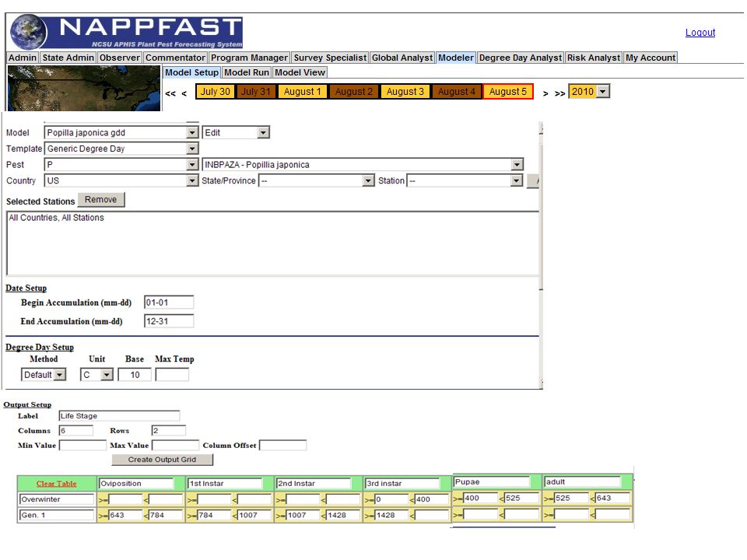Open the 2010 year dropdown

(589, 92)
